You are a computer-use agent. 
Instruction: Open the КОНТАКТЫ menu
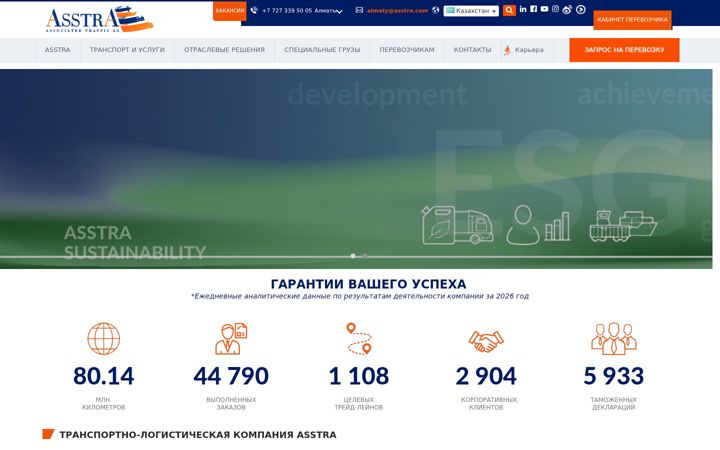click(472, 50)
